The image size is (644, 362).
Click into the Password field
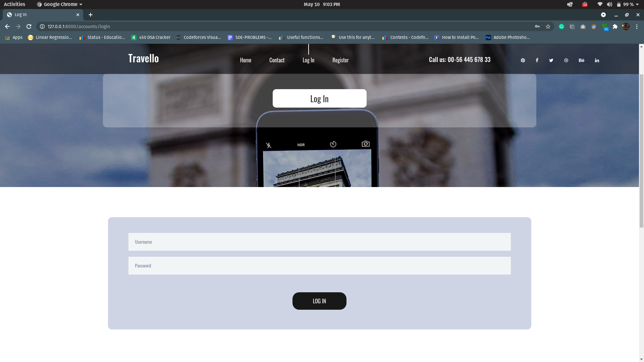click(x=319, y=265)
